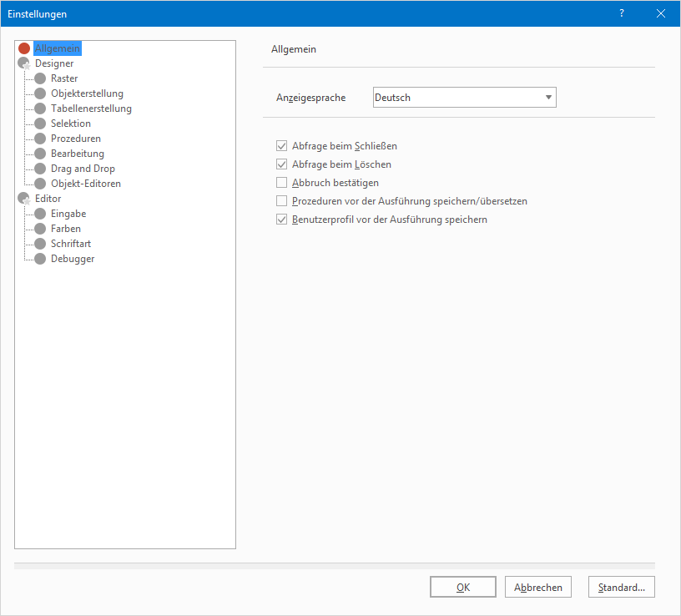This screenshot has height=616, width=681.
Task: Enable Prozeduren vor der Ausführung speichern/übersetzen
Action: 281,201
